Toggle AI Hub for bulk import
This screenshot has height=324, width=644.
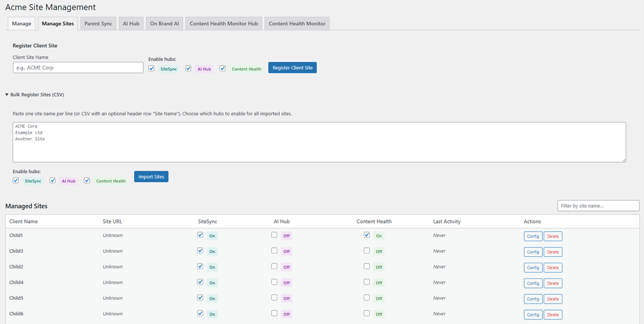pyautogui.click(x=53, y=181)
